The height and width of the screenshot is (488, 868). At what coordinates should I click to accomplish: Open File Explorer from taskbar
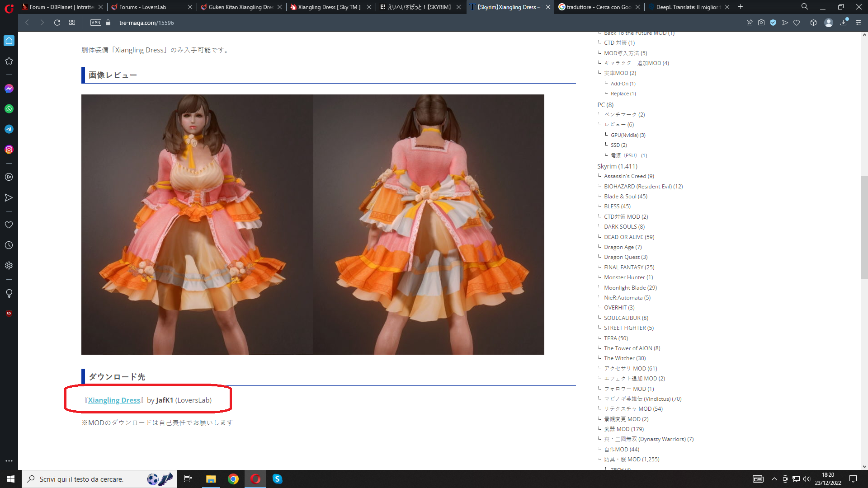click(x=211, y=479)
